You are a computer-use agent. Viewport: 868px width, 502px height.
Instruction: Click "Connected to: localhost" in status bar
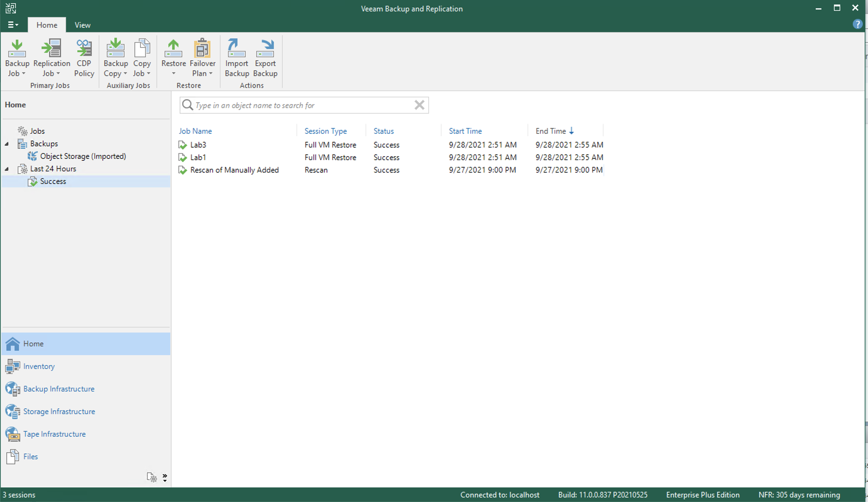[500, 495]
